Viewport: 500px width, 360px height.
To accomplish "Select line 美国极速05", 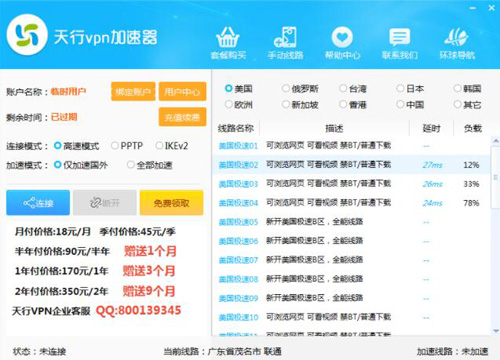I will point(351,222).
